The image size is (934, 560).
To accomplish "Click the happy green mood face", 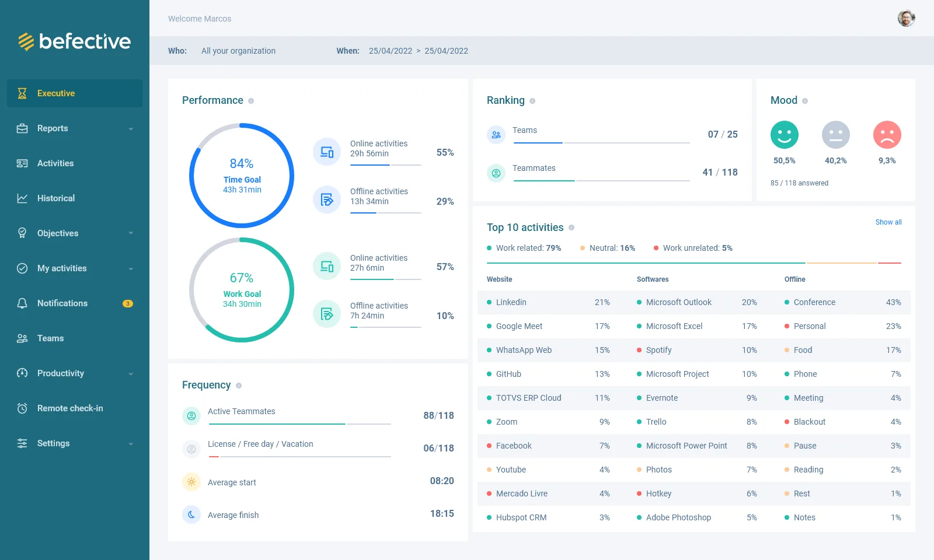I will tap(784, 135).
